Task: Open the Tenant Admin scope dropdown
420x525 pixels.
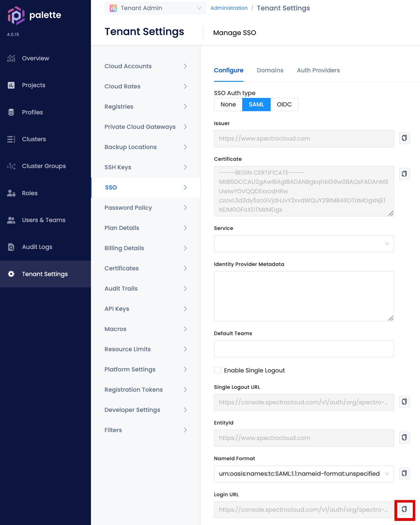Action: (155, 8)
